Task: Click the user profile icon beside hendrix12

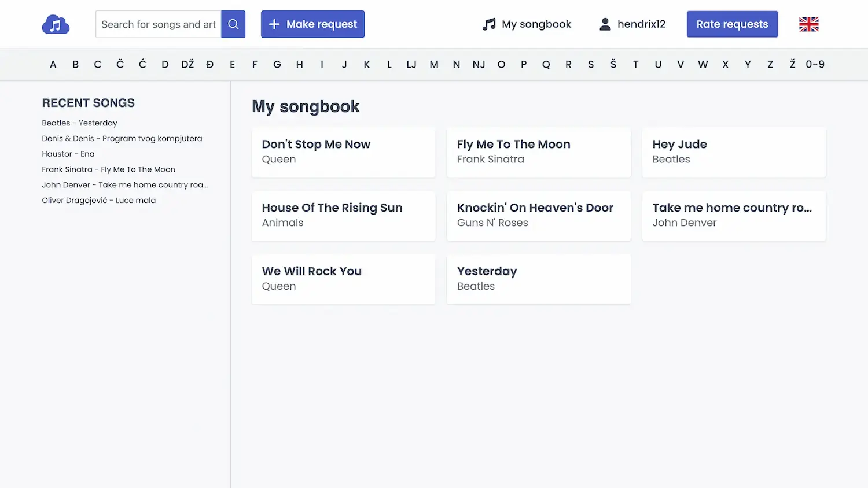Action: [605, 24]
